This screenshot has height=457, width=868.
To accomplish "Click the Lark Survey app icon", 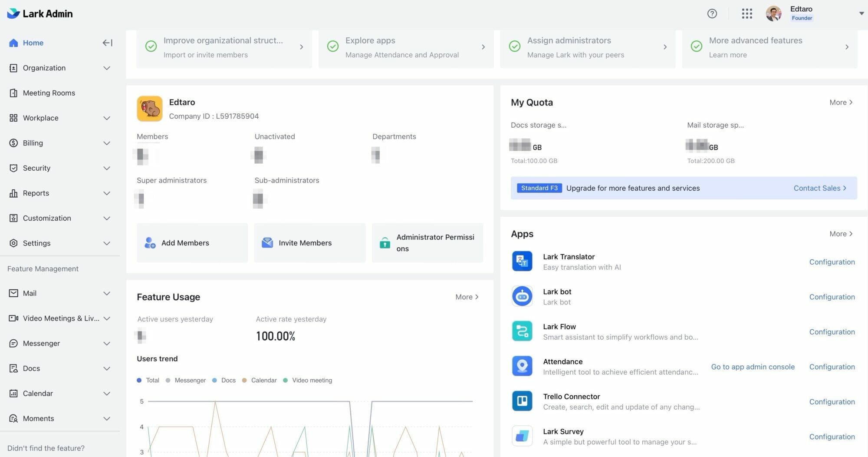I will (x=522, y=436).
